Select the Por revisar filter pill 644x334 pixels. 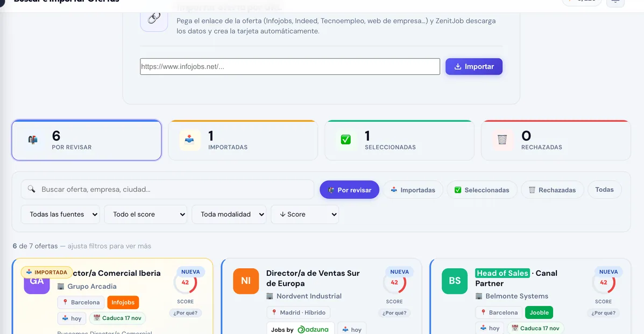click(350, 190)
